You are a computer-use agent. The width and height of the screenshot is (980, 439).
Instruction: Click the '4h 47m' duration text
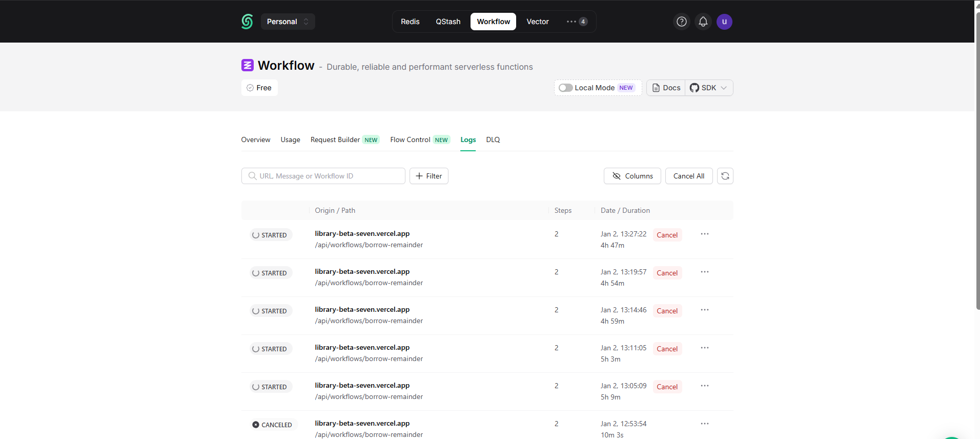612,245
